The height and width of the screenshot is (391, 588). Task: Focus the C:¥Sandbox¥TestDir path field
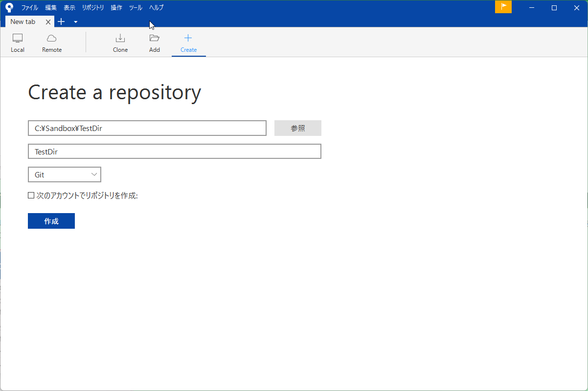click(x=147, y=128)
